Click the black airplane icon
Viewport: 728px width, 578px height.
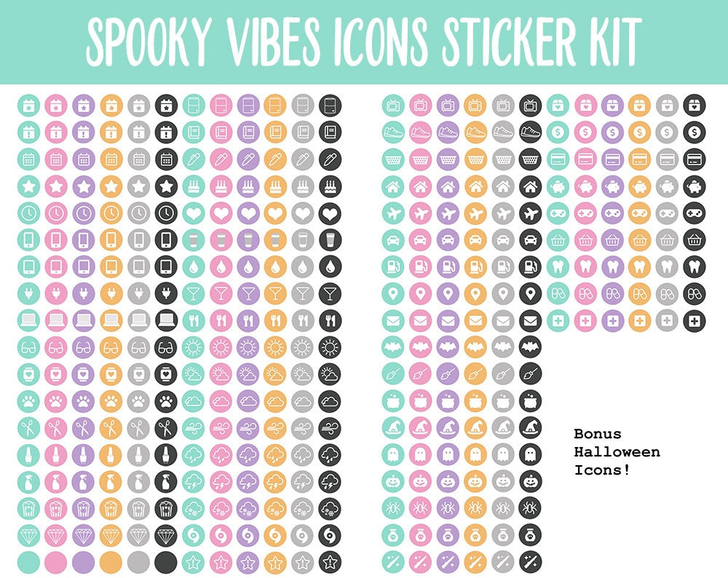click(530, 213)
